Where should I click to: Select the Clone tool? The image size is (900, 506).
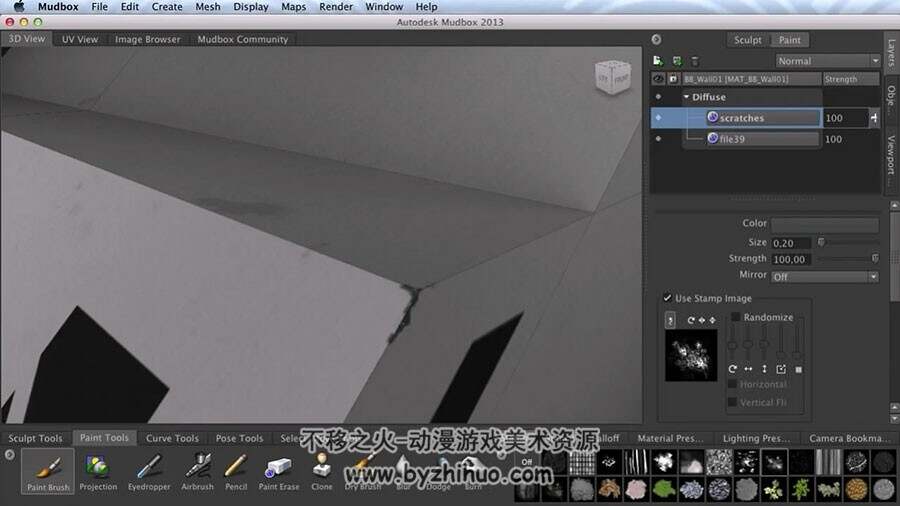click(321, 472)
